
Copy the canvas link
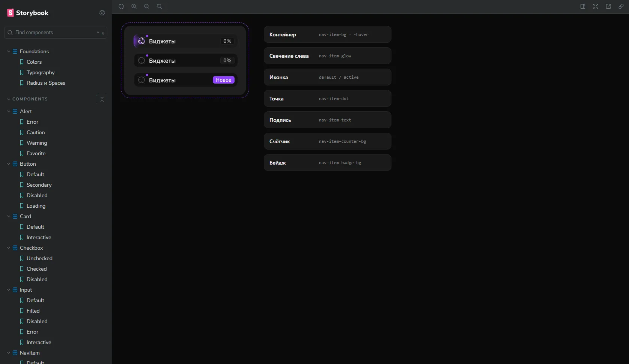click(621, 6)
